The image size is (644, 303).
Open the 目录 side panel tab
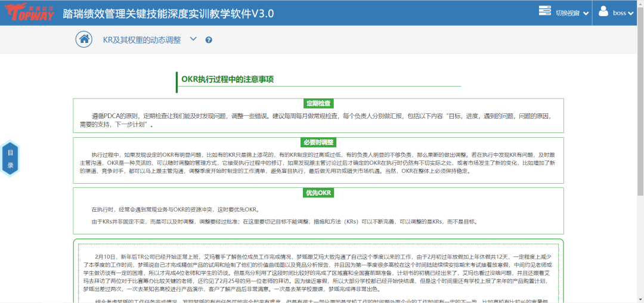click(10, 159)
